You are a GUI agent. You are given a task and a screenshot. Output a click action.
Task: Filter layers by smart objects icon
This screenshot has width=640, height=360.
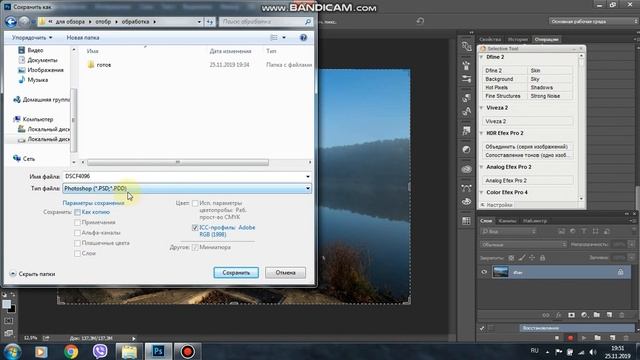coord(607,231)
